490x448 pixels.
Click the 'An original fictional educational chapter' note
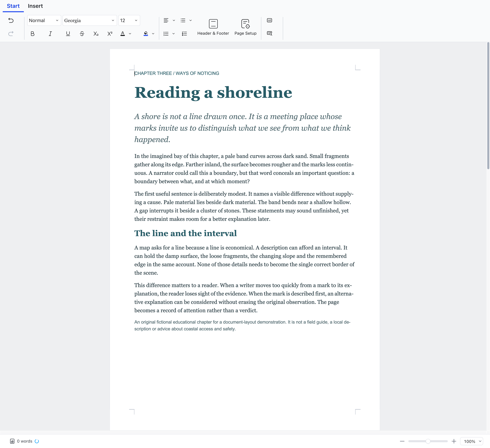pos(242,326)
